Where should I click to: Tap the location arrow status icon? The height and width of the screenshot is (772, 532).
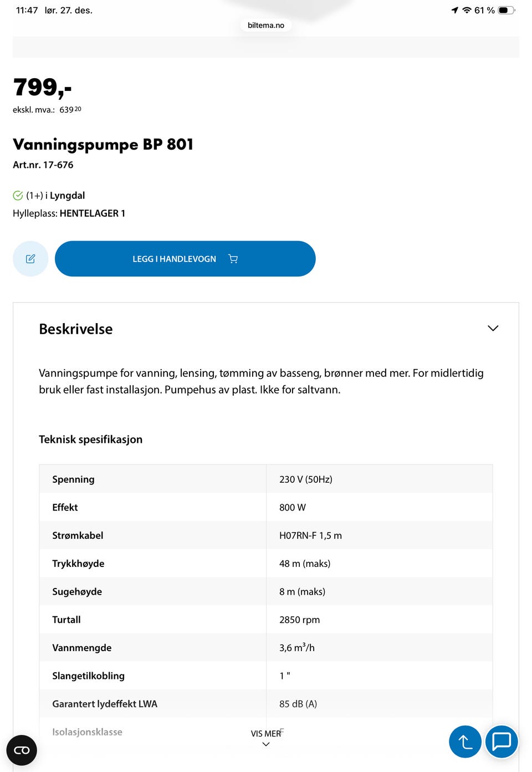454,10
